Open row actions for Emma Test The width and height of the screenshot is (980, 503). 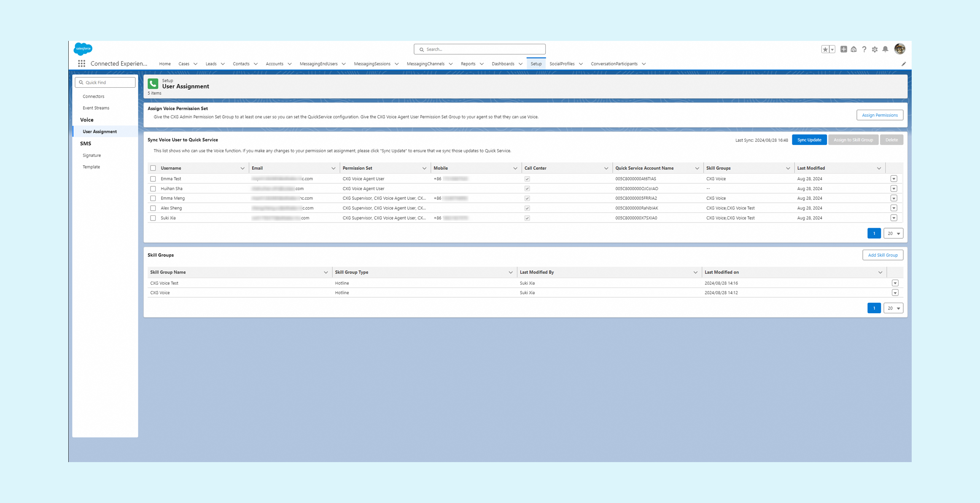[x=894, y=179]
